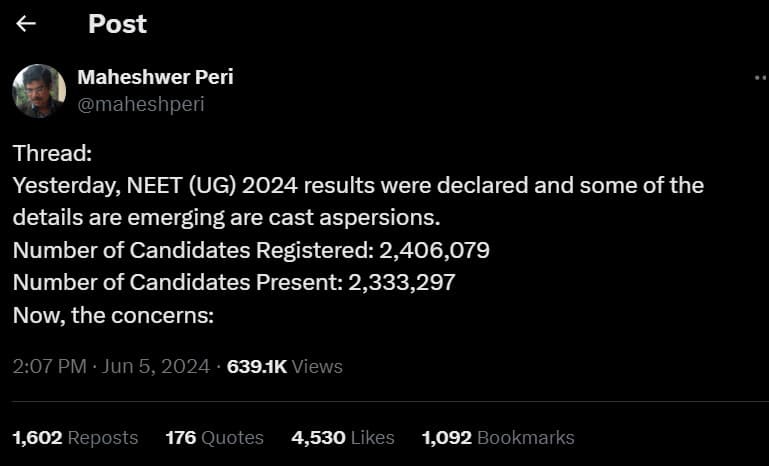This screenshot has width=769, height=466.
Task: Click the 2:07 PM · Jun 5, 2024 timestamp
Action: tap(111, 366)
